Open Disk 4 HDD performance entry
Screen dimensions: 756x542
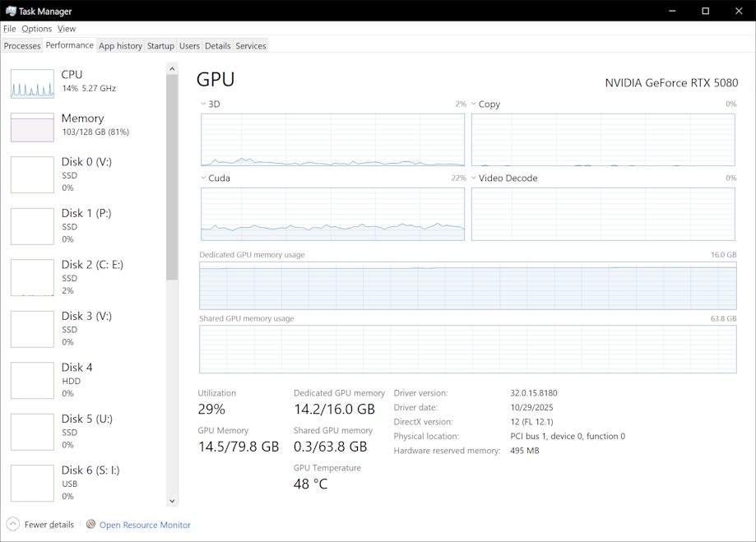coord(86,380)
